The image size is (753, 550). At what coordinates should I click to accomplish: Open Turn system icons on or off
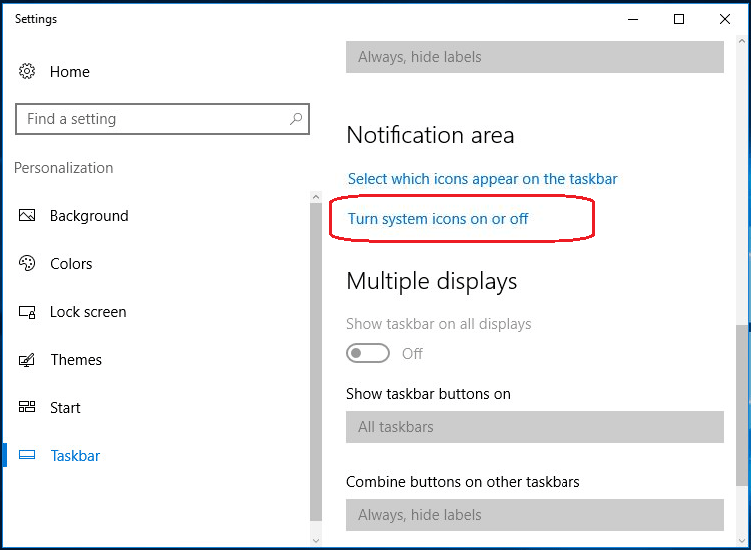438,219
